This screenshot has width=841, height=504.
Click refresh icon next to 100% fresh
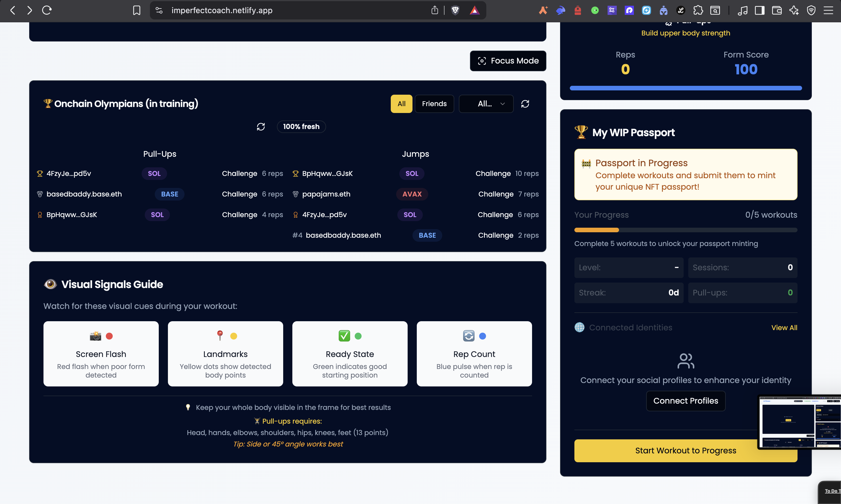261,127
